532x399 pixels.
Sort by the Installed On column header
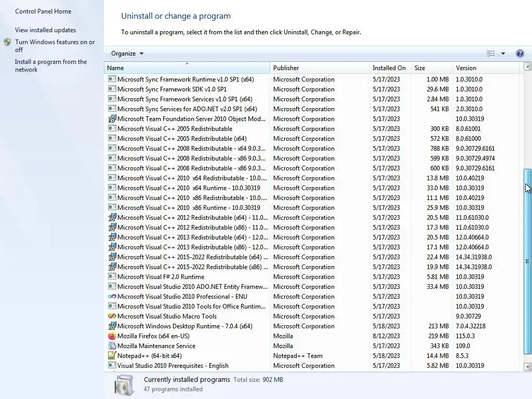(x=390, y=68)
